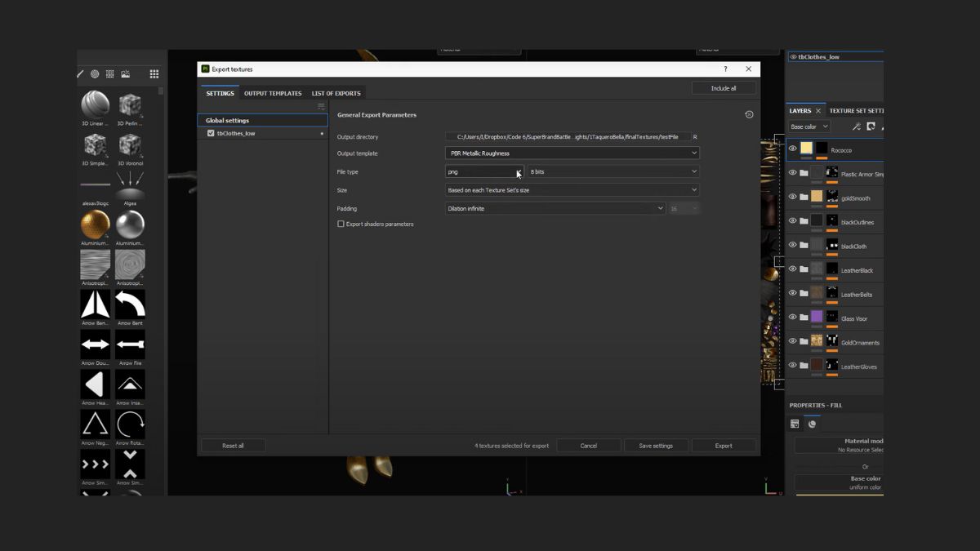Click the goldSmooth layer tan swatch
The image size is (980, 551).
pyautogui.click(x=817, y=197)
